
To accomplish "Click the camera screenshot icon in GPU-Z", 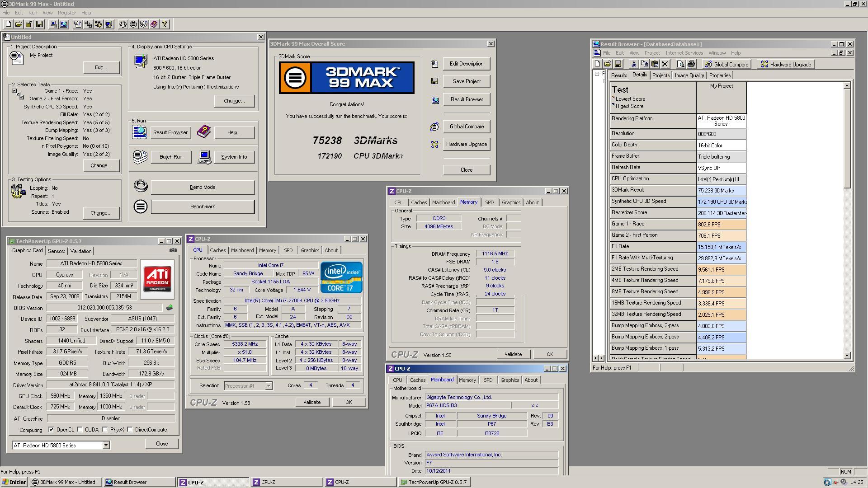I will coord(173,250).
